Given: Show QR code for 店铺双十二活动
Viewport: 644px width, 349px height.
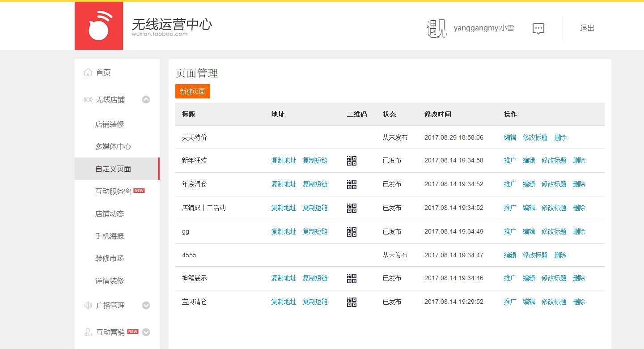Looking at the screenshot, I should pyautogui.click(x=352, y=208).
